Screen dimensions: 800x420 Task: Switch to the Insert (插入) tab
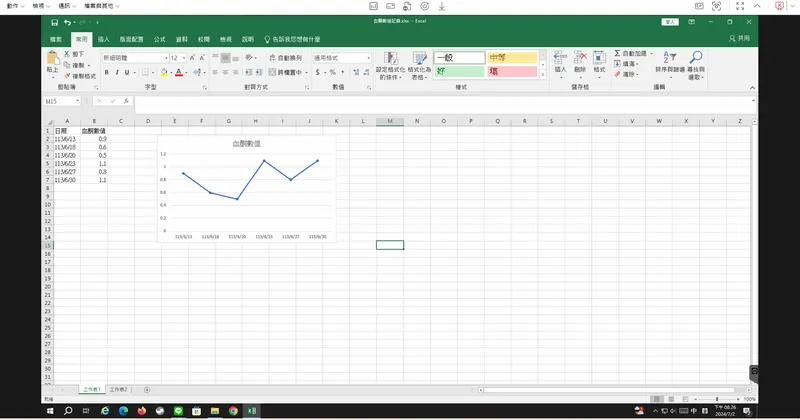tap(104, 39)
